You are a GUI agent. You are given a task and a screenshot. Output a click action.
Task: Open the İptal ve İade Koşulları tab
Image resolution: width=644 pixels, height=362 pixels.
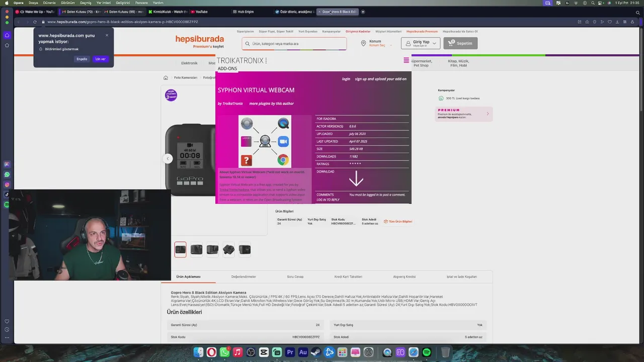tap(461, 277)
